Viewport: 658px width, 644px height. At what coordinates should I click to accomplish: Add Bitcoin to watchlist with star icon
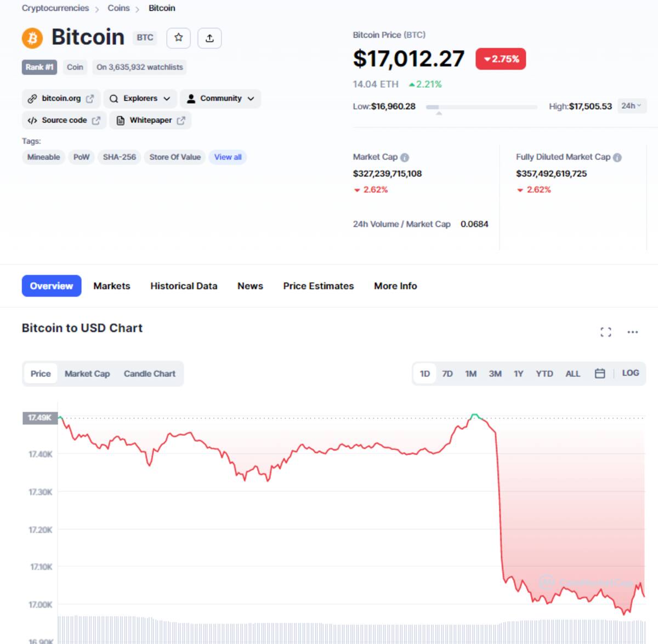point(178,38)
